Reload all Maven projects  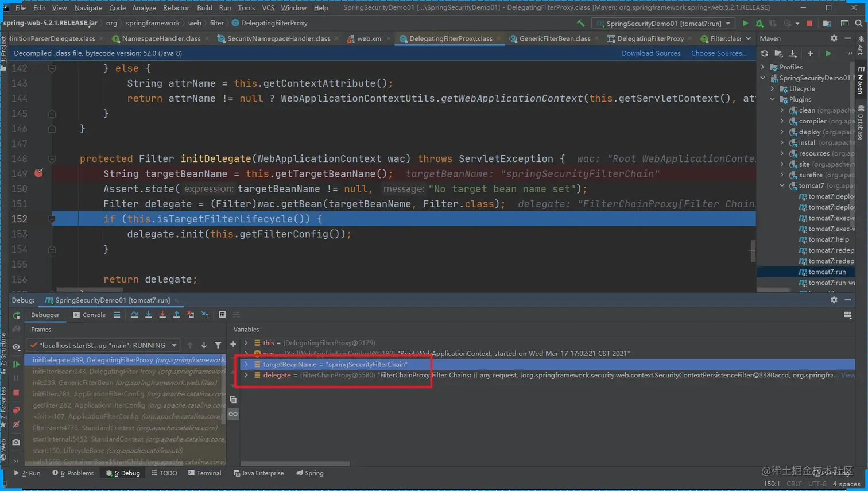(765, 53)
